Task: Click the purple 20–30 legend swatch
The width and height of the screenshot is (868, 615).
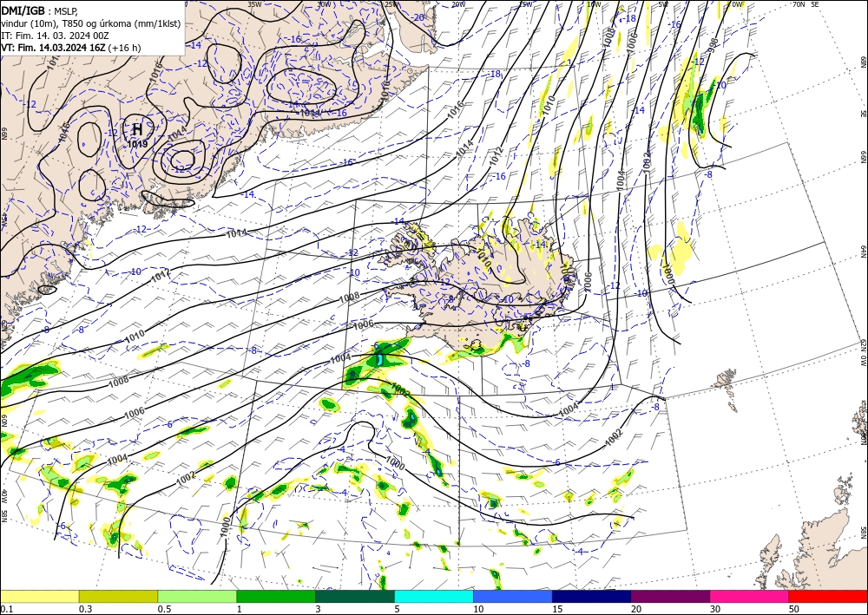Action: pyautogui.click(x=670, y=596)
